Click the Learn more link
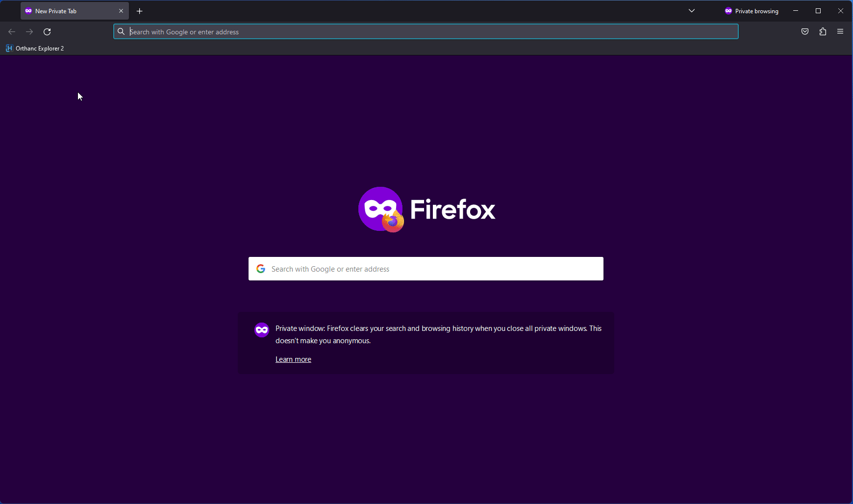Screen dimensions: 853x504 293,359
